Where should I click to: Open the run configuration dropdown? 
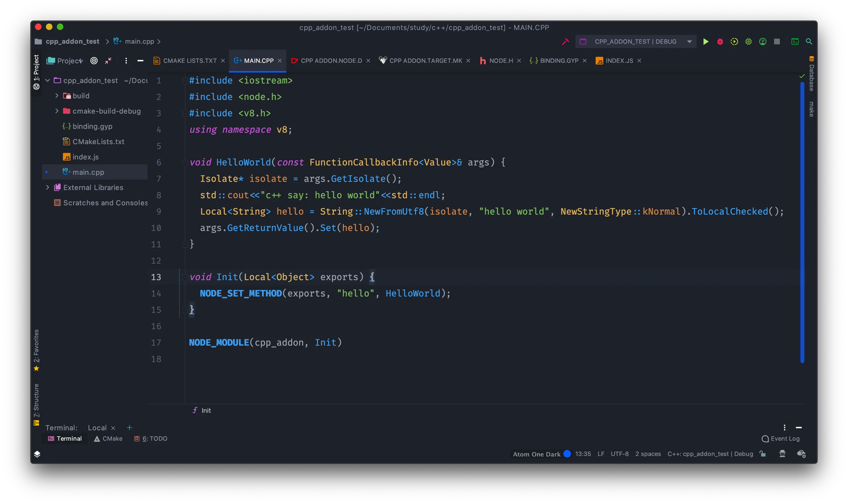tap(689, 41)
